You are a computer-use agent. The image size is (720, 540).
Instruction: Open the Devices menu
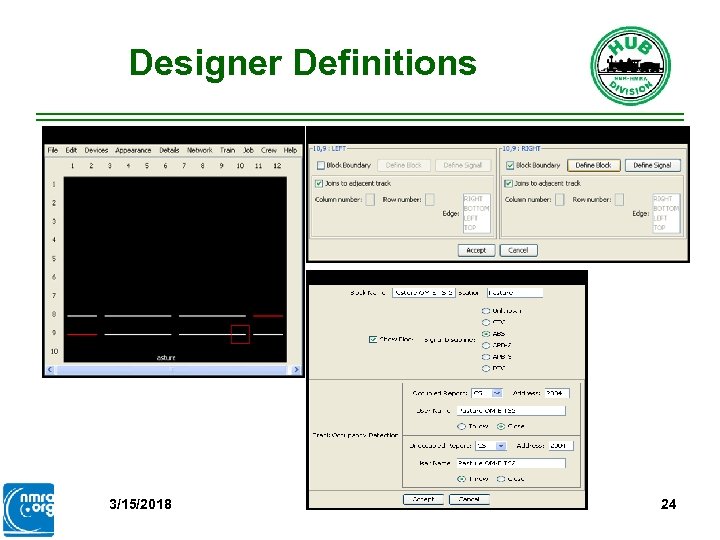pos(96,150)
